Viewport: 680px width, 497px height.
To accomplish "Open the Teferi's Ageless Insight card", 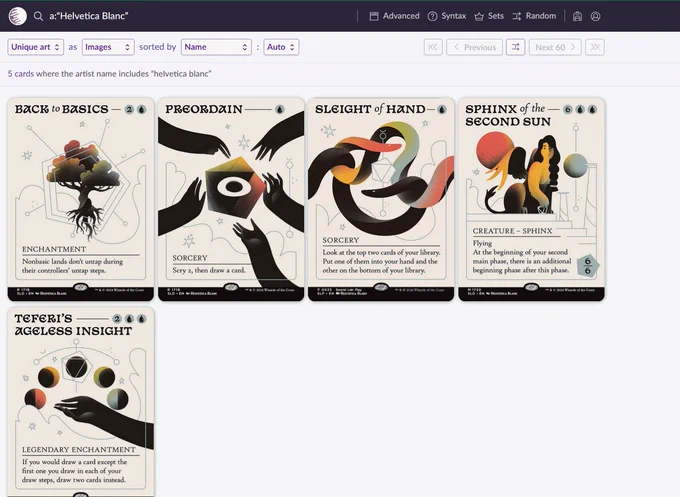I will point(81,402).
